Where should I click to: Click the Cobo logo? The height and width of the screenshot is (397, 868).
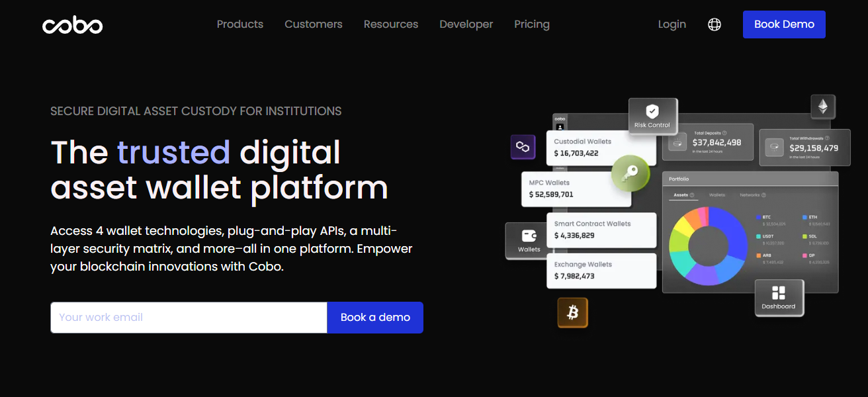tap(72, 25)
